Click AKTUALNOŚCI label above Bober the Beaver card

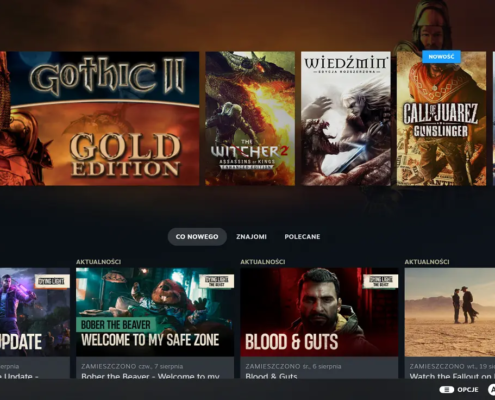[x=98, y=262]
